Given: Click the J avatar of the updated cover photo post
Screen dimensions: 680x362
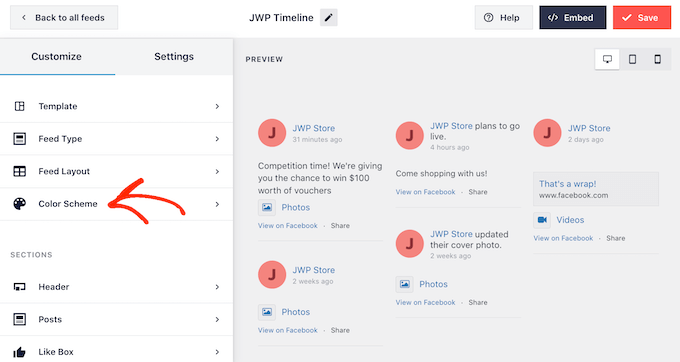Looking at the screenshot, I should point(409,244).
